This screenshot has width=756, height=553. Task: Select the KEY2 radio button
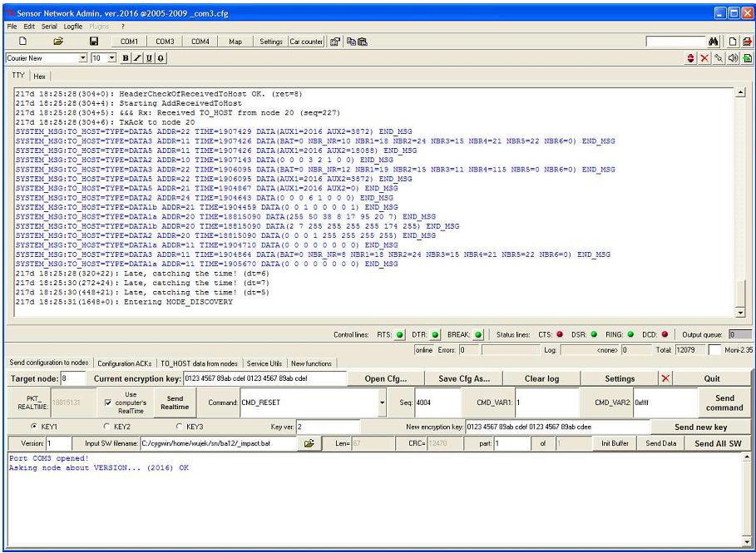click(x=106, y=427)
